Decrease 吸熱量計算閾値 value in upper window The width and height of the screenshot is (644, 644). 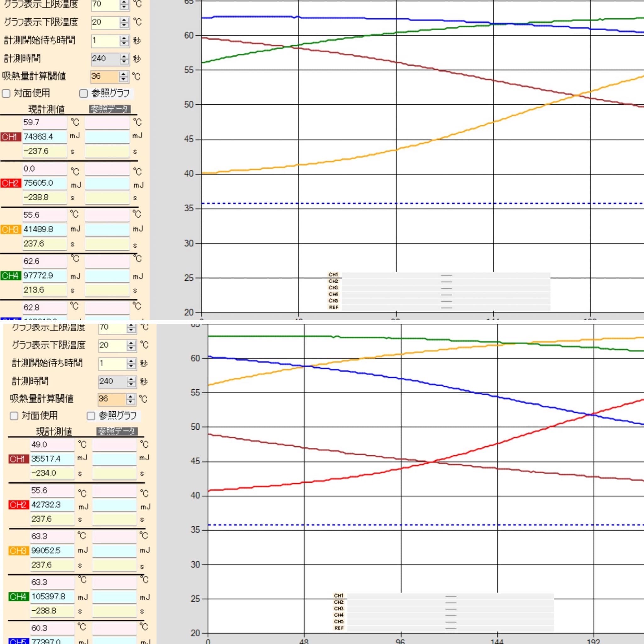(x=124, y=80)
